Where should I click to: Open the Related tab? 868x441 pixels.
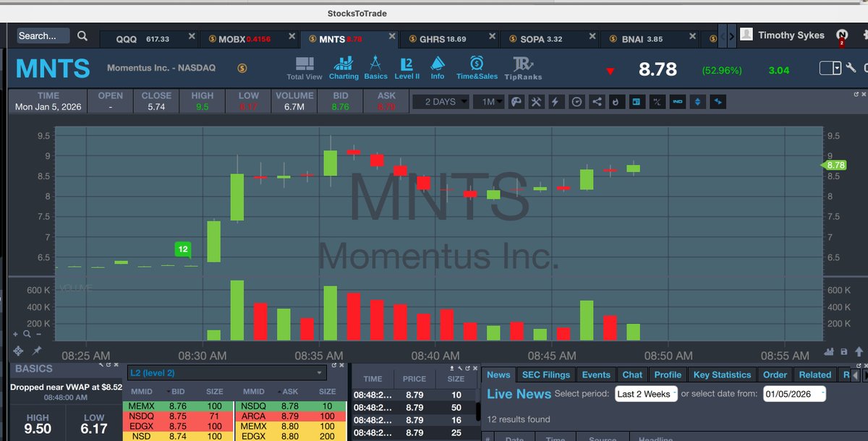(815, 374)
